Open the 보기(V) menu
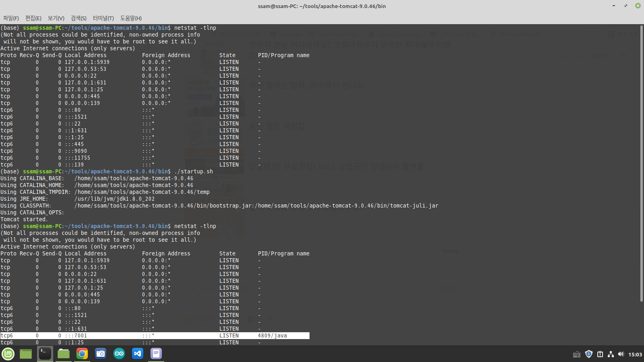 56,18
